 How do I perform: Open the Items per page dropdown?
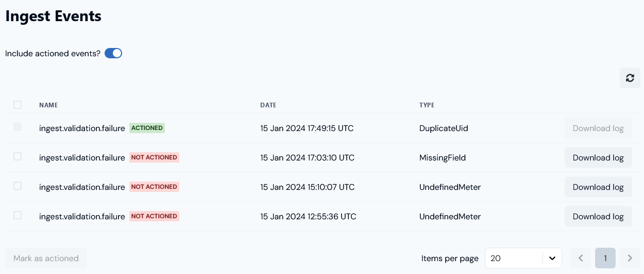click(523, 258)
